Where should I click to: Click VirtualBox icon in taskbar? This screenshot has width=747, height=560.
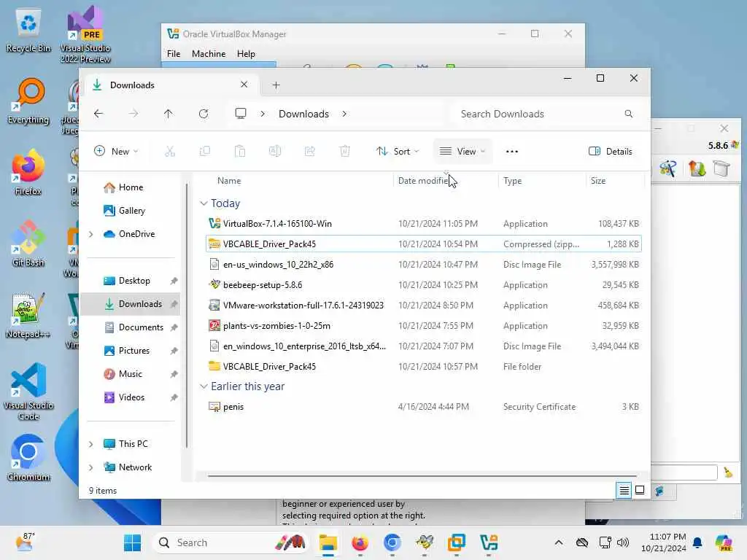[489, 542]
